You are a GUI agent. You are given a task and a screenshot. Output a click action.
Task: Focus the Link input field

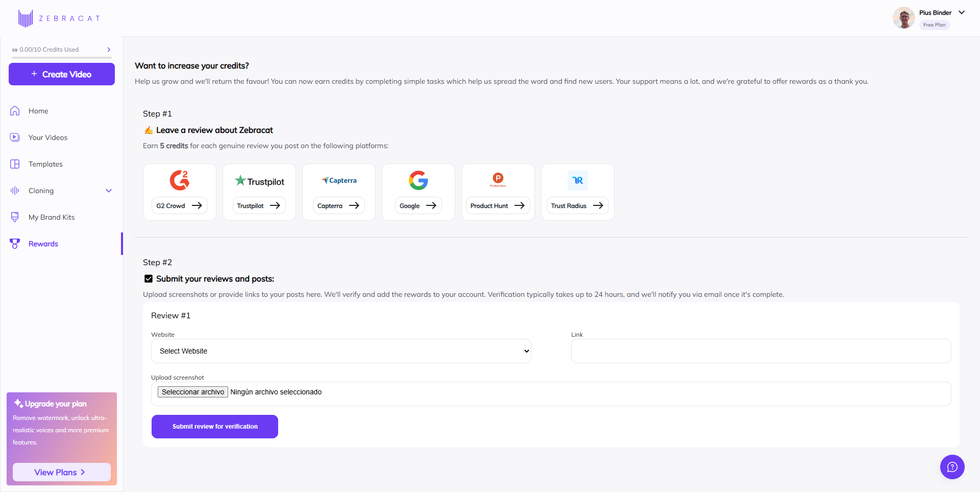click(761, 351)
